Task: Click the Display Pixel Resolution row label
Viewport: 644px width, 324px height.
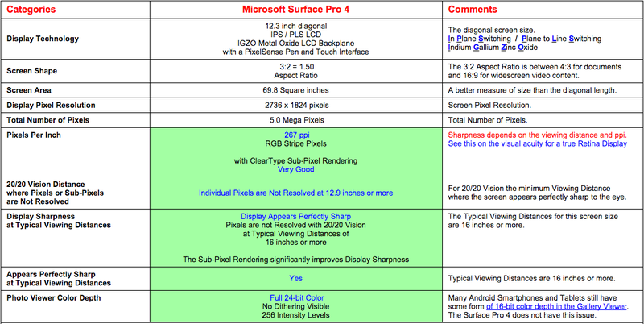Action: point(51,106)
